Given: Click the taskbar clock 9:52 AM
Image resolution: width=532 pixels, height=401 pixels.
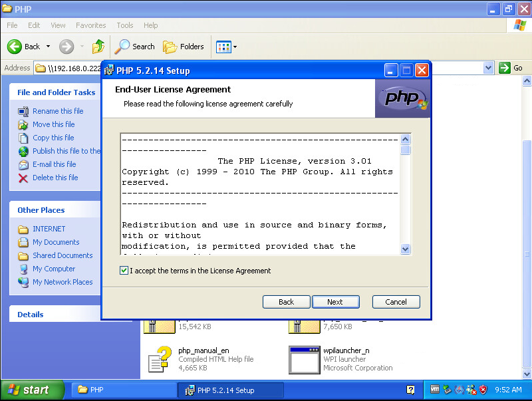Looking at the screenshot, I should pos(508,390).
